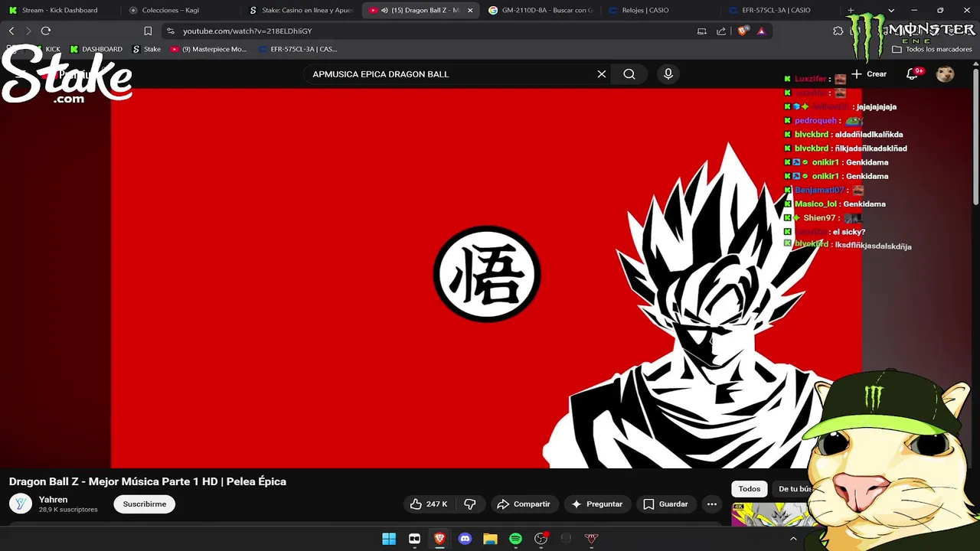Open the tab search dropdown arrow
The height and width of the screenshot is (551, 980).
(890, 10)
